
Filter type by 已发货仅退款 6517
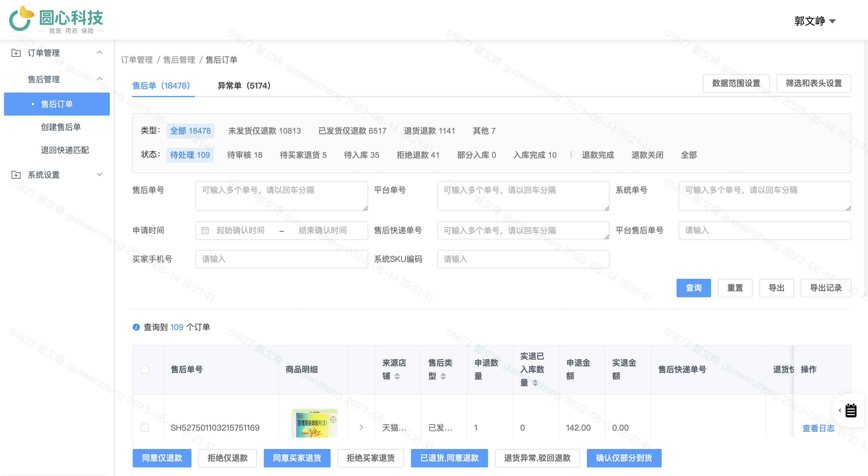point(352,131)
